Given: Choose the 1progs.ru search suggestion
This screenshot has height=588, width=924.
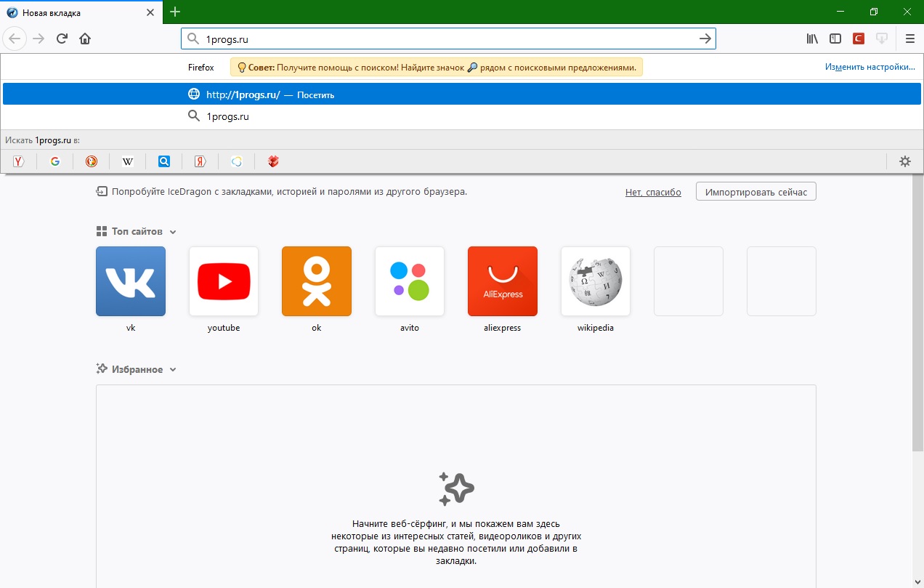Looking at the screenshot, I should pyautogui.click(x=227, y=116).
